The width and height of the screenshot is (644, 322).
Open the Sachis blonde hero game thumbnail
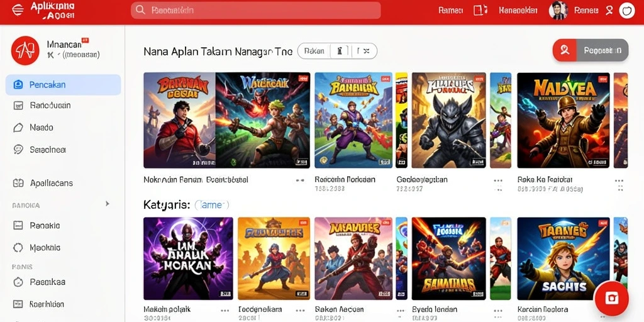tap(563, 258)
